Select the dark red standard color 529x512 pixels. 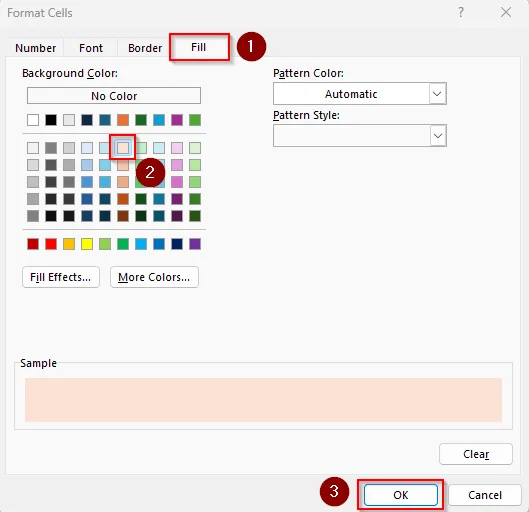pyautogui.click(x=33, y=244)
